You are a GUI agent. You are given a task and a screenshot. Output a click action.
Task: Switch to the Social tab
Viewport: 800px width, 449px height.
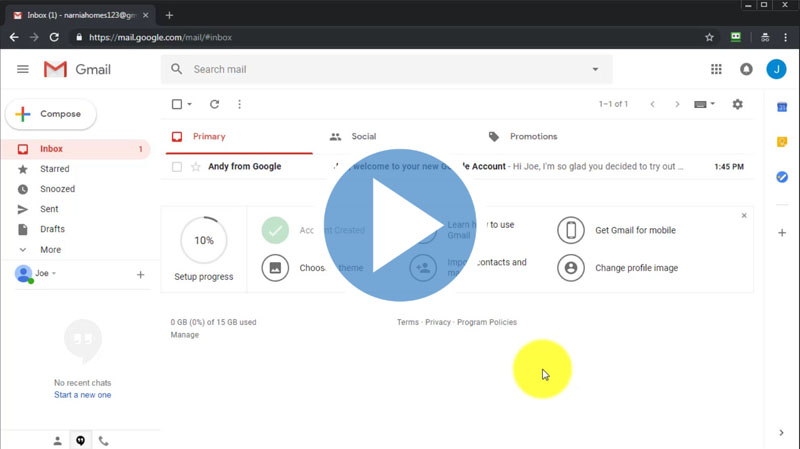[363, 136]
